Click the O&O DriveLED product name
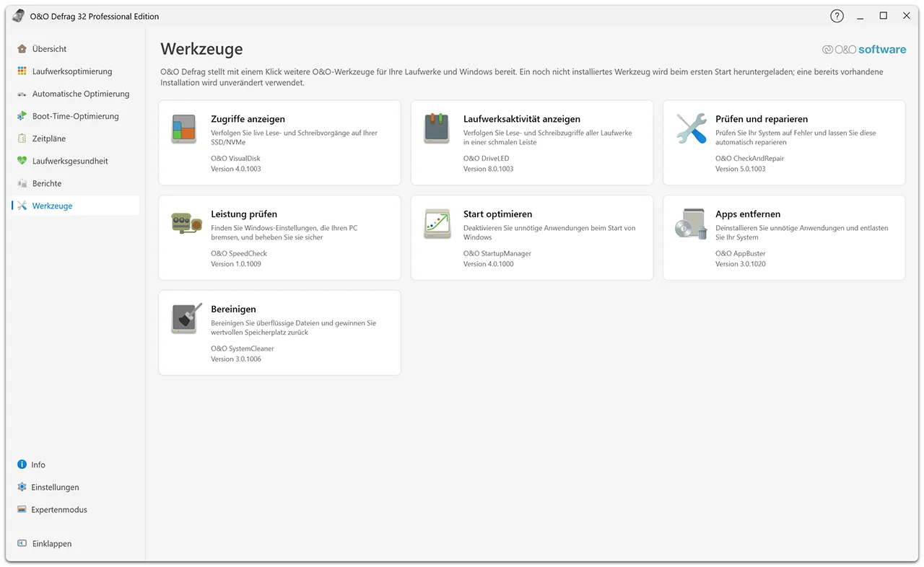This screenshot has width=924, height=567. tap(486, 159)
